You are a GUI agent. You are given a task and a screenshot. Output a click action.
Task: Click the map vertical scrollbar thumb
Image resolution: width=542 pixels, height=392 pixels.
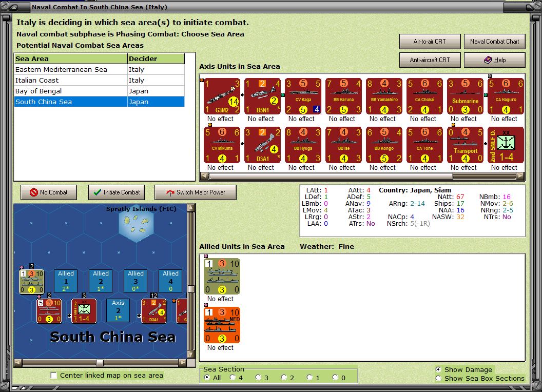click(191, 289)
